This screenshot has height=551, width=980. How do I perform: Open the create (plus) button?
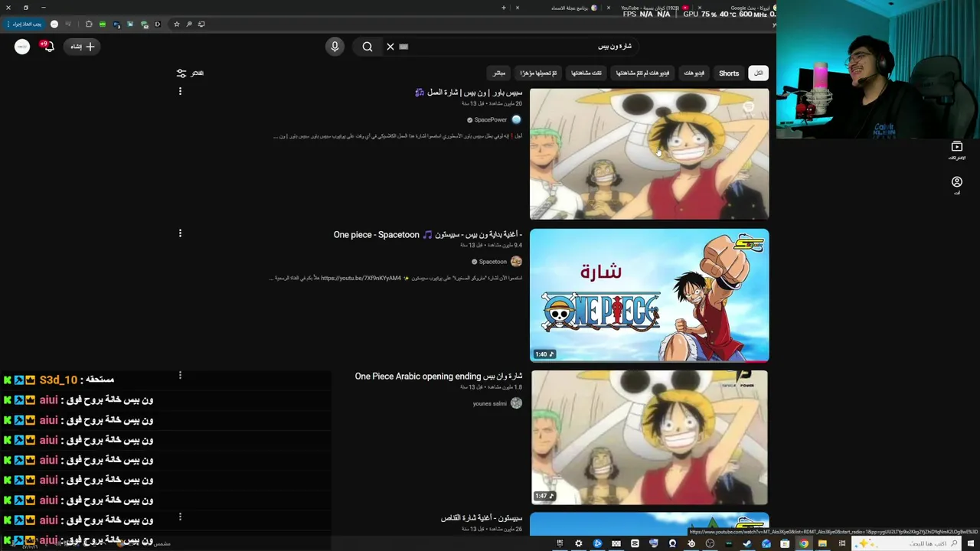click(x=83, y=47)
